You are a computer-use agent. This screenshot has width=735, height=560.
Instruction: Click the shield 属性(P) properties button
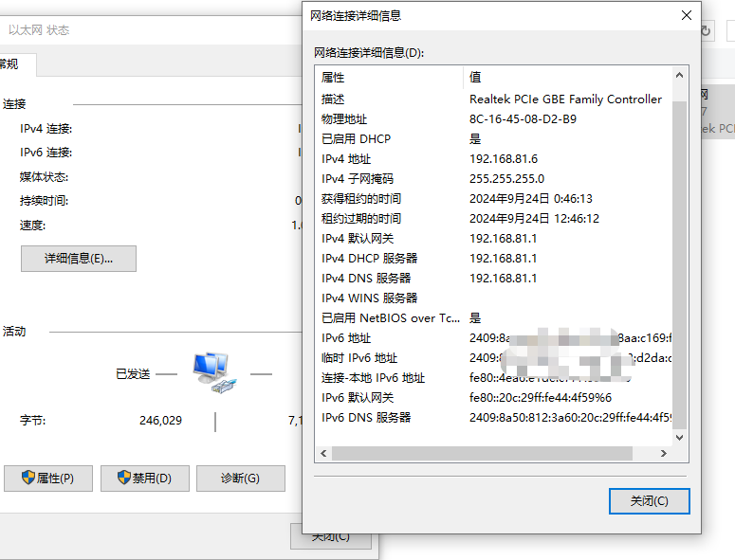(48, 479)
